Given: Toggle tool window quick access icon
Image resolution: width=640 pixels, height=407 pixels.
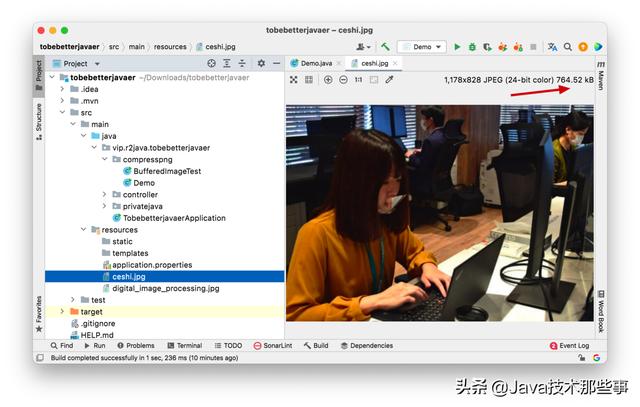Looking at the screenshot, I should click(x=40, y=358).
